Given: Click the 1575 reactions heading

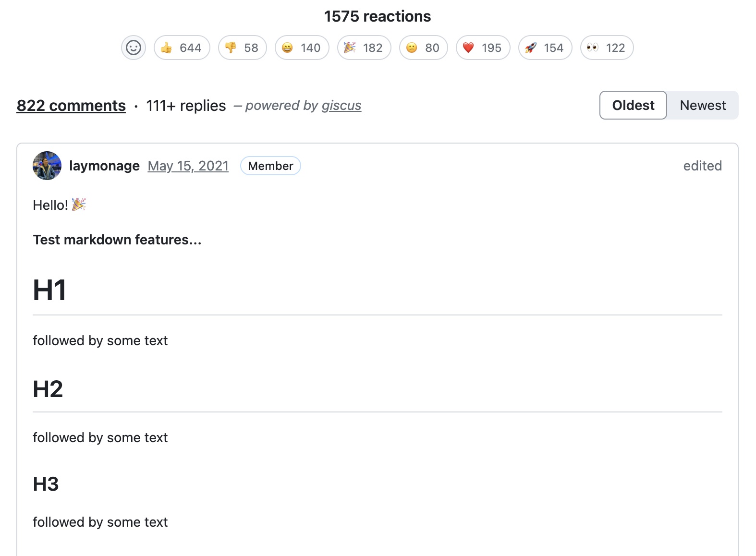Looking at the screenshot, I should pos(378,16).
